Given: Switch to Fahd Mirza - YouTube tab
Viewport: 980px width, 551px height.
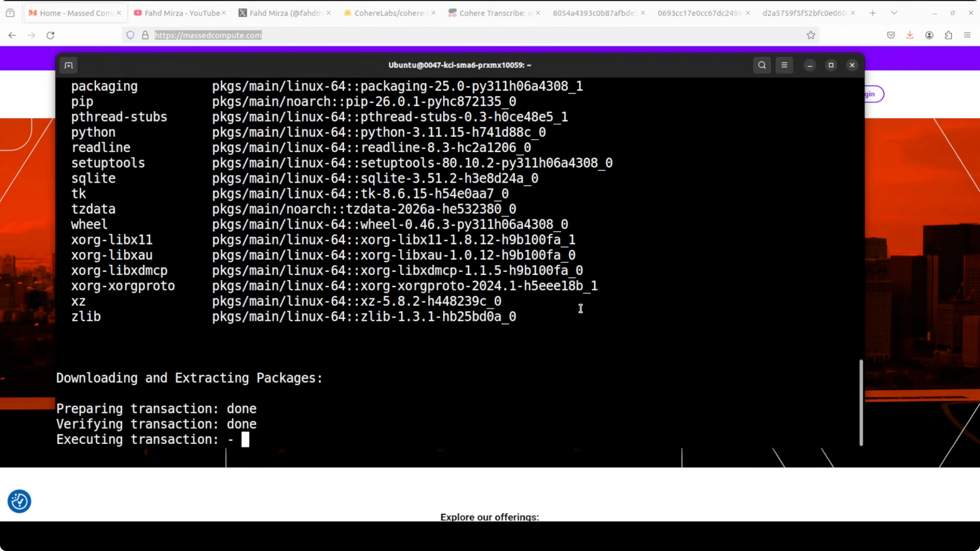Looking at the screenshot, I should tap(179, 13).
